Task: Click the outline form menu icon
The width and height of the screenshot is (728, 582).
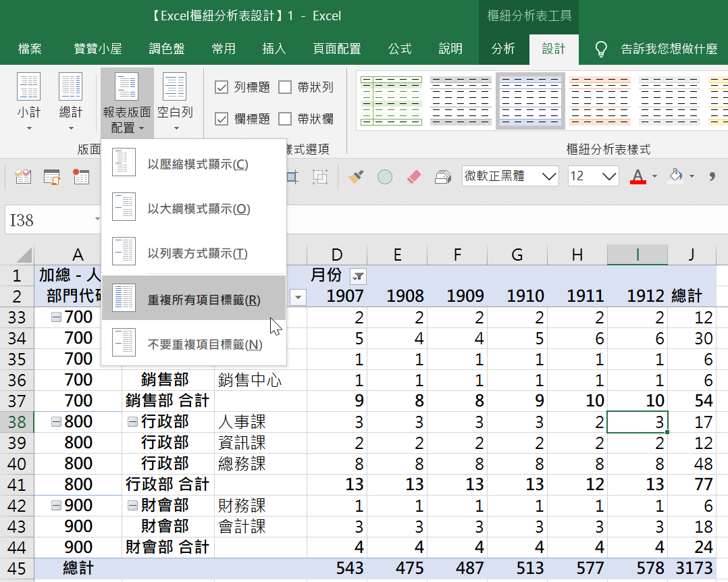Action: 124,207
